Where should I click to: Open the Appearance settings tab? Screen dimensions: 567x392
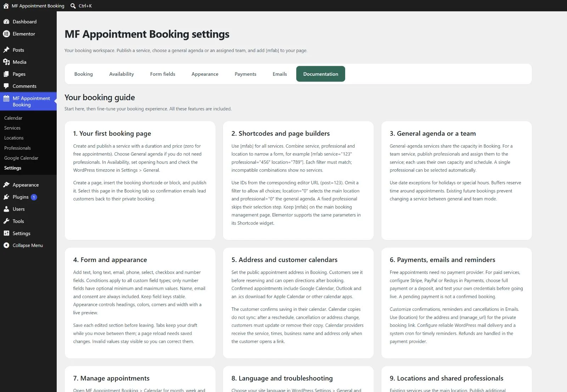click(x=205, y=74)
